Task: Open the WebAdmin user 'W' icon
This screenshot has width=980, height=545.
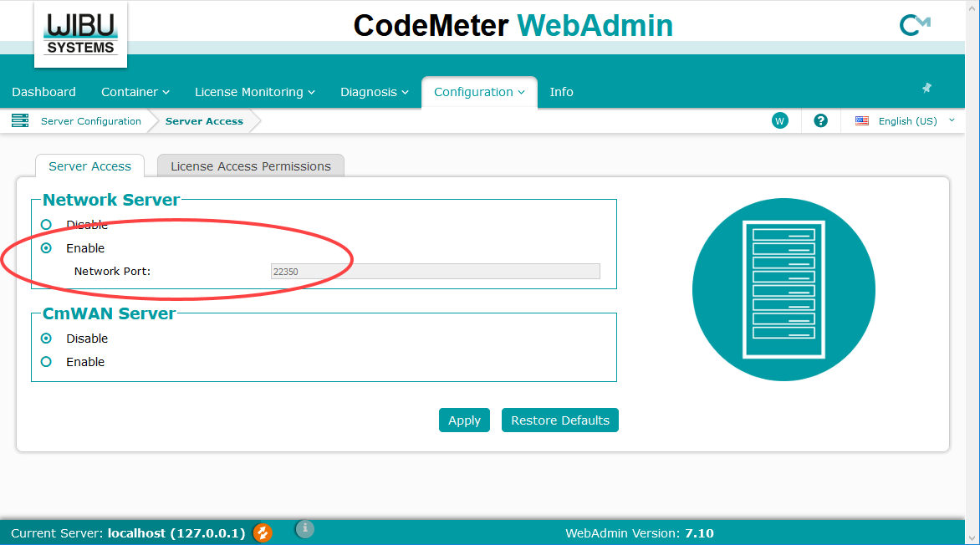Action: pyautogui.click(x=779, y=121)
